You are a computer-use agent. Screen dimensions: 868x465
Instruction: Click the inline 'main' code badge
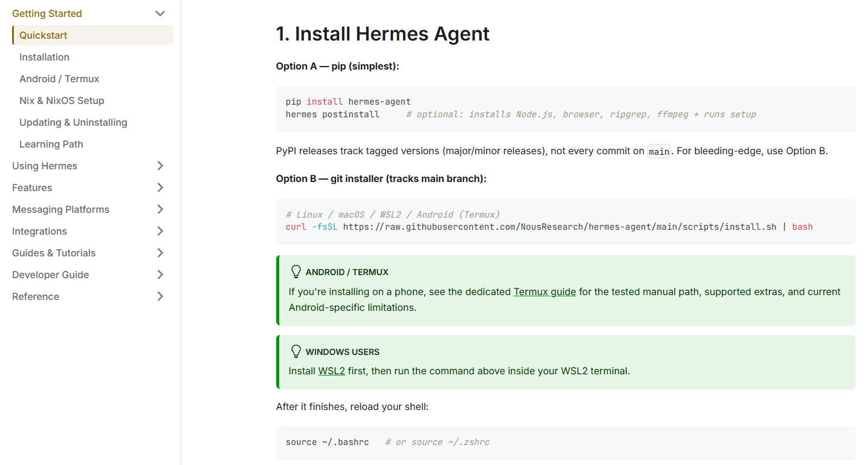[x=659, y=151]
